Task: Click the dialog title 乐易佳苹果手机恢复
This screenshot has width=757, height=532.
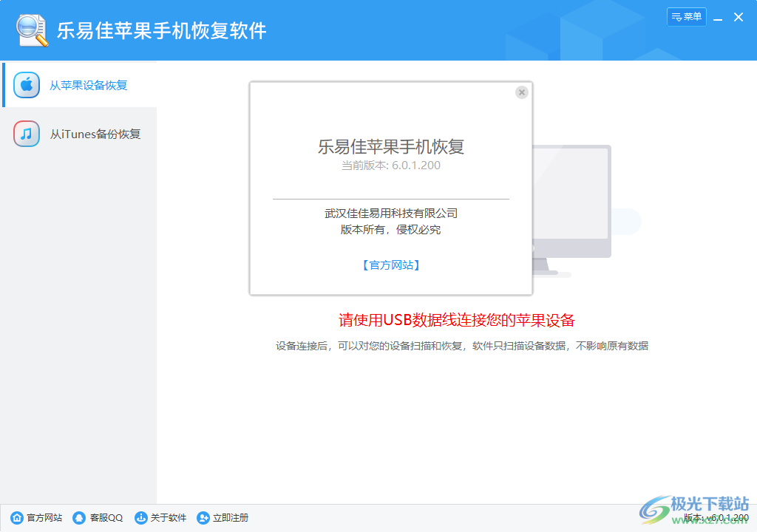Action: tap(391, 147)
